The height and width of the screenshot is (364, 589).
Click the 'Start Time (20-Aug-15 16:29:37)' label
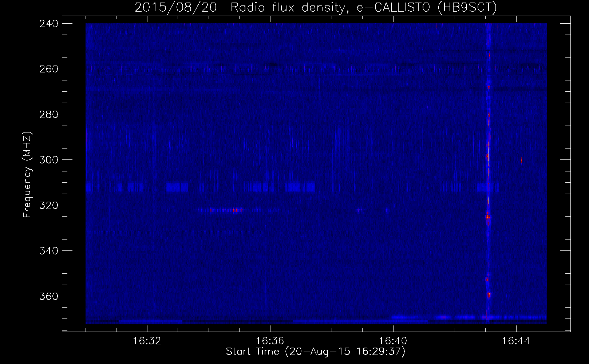tap(316, 352)
